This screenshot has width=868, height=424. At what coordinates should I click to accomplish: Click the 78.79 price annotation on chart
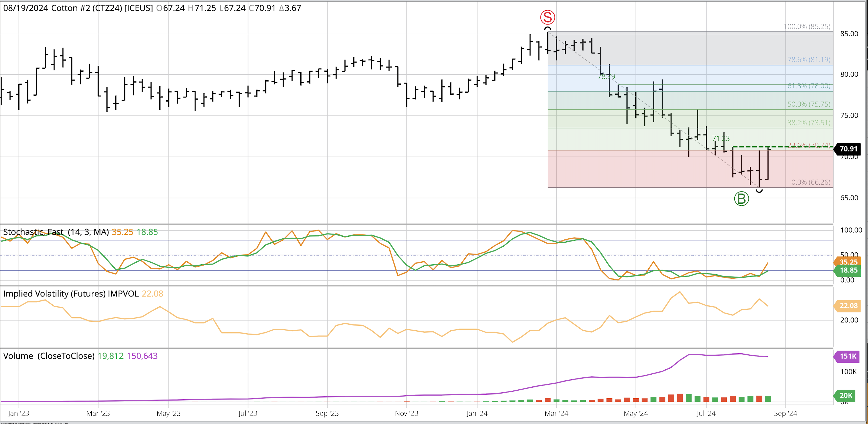(x=606, y=77)
